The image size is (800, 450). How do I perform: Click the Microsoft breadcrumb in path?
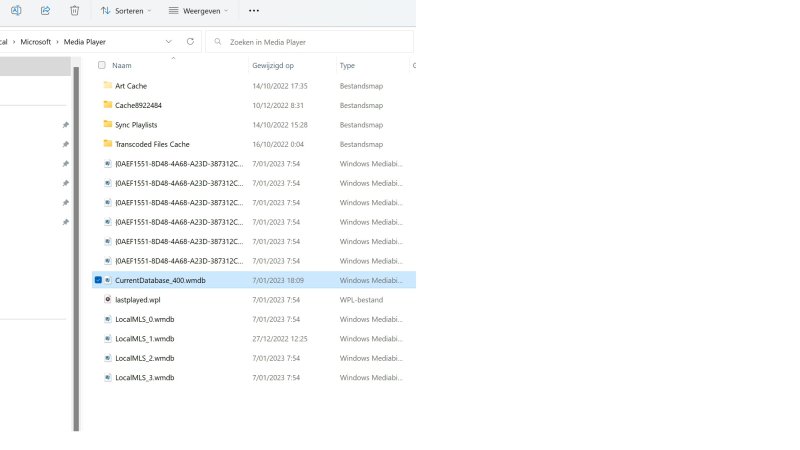[36, 42]
